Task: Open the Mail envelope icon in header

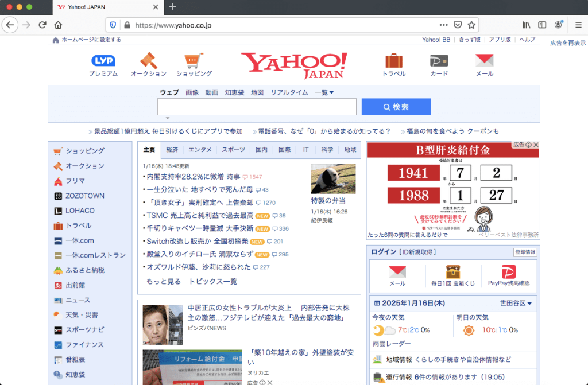Action: coord(485,61)
